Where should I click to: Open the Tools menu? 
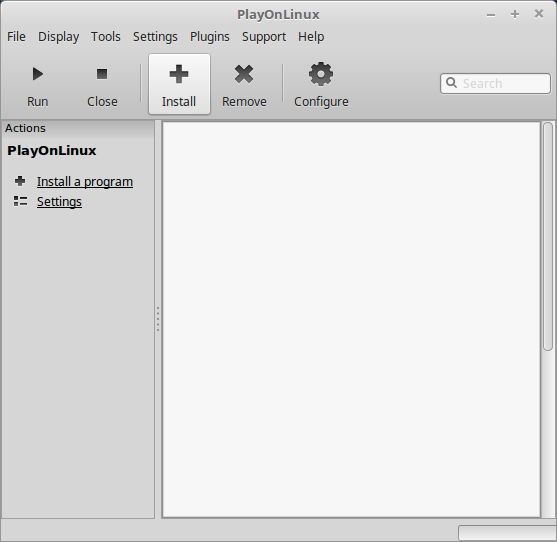coord(106,37)
